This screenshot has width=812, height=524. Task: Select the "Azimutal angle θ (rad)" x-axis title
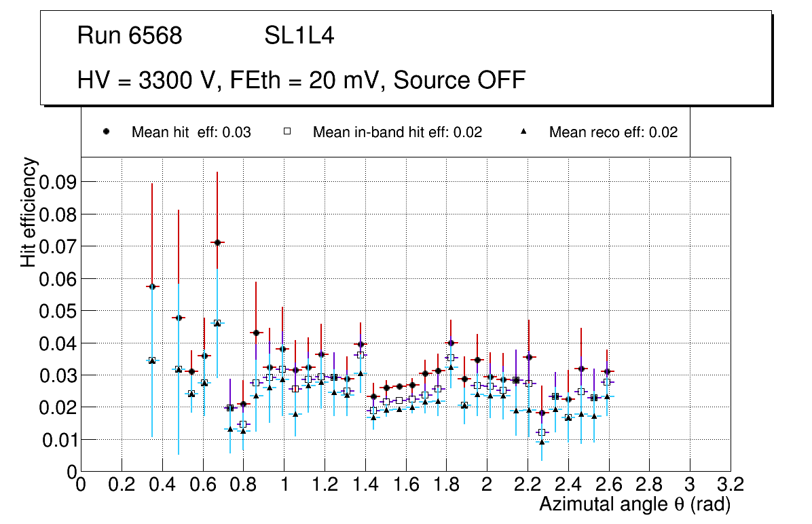634,504
